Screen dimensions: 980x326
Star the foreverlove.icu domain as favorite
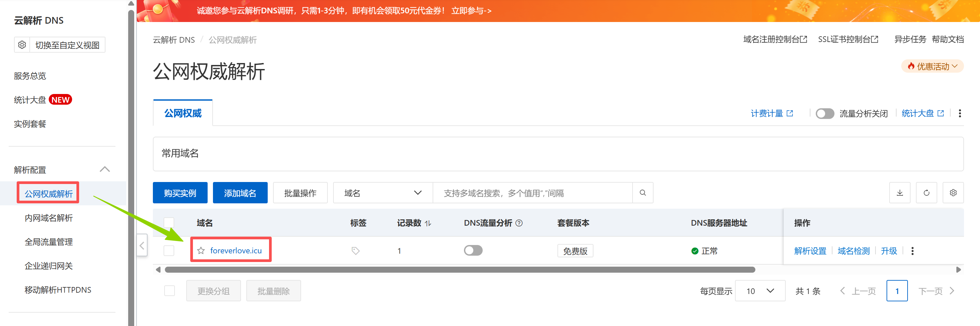(201, 250)
